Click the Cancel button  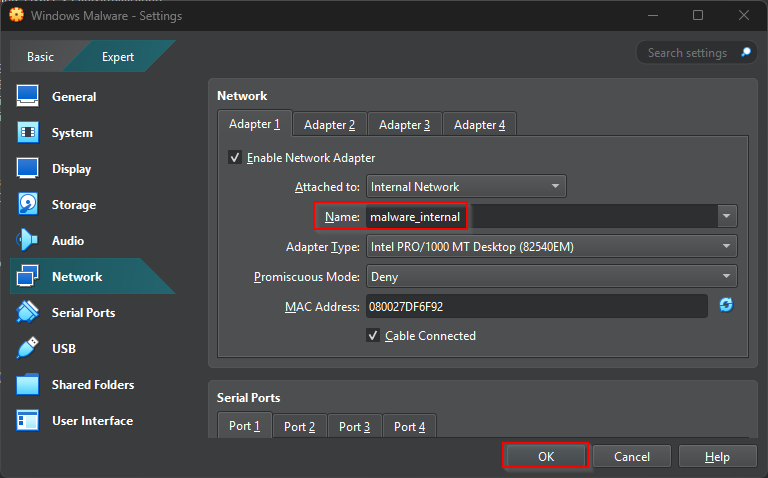632,456
